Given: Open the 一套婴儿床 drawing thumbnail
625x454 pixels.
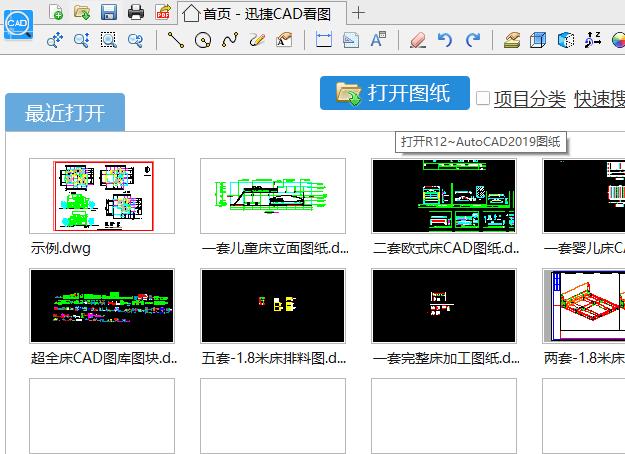Looking at the screenshot, I should coord(584,196).
